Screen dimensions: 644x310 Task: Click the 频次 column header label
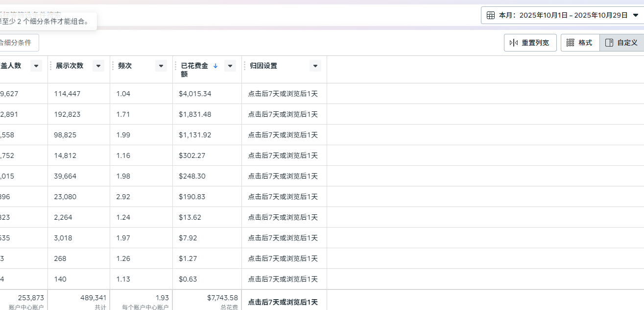pos(125,66)
